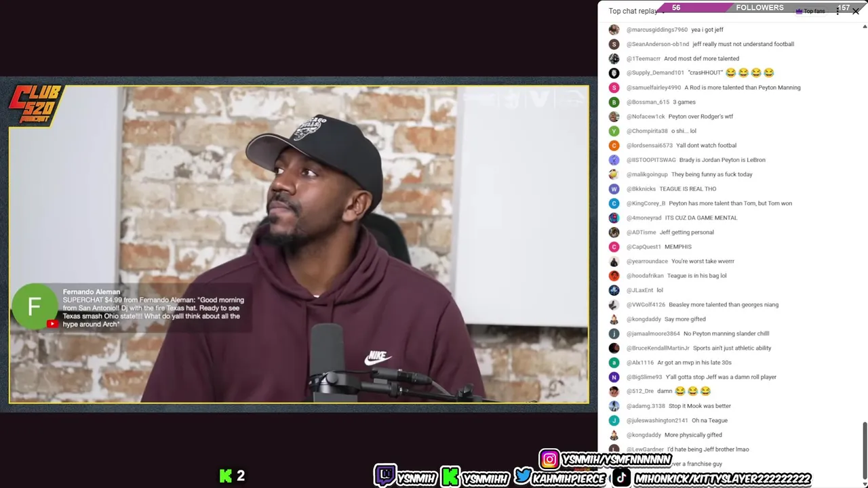Click @Supply_Demand101's avatar
This screenshot has width=868, height=488.
pos(614,73)
